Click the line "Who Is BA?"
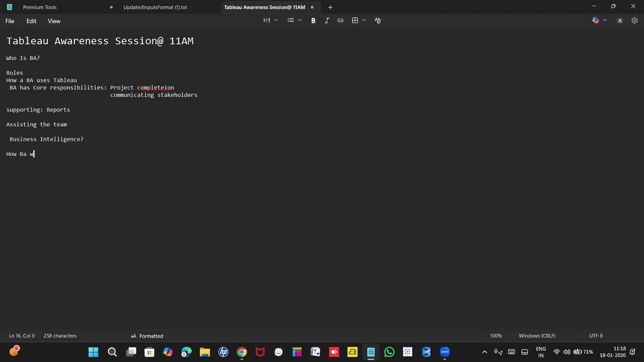644x362 pixels. [23, 58]
